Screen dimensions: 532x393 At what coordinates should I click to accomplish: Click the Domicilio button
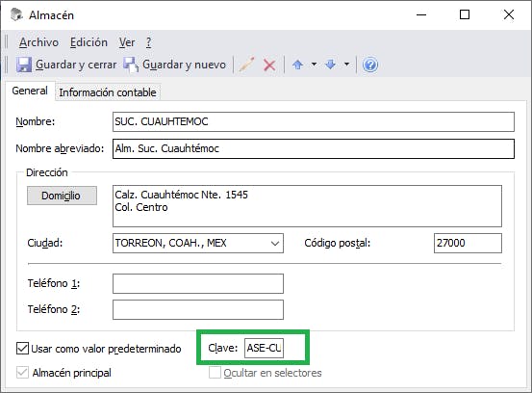tap(62, 196)
